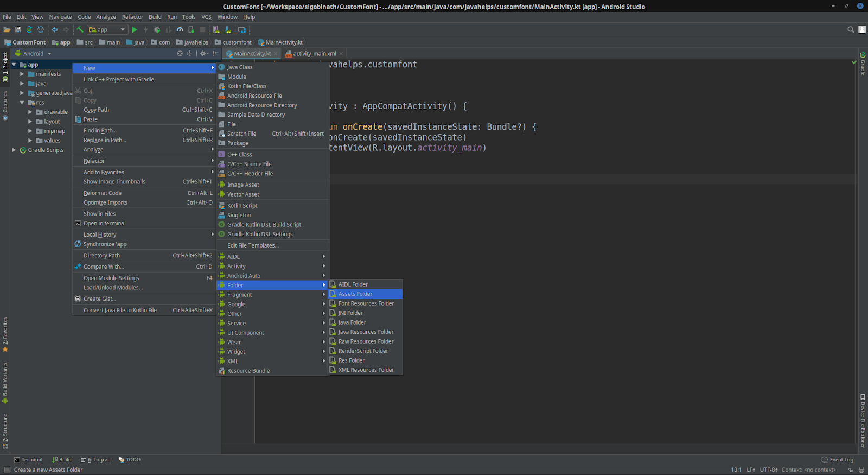The height and width of the screenshot is (475, 868).
Task: Click Open in terminal context entry
Action: click(144, 223)
